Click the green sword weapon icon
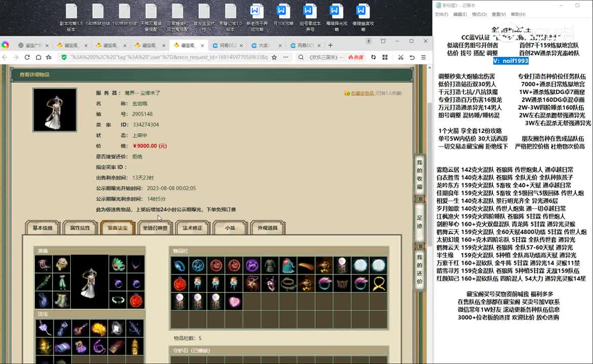This screenshot has height=364, width=593. (44, 283)
